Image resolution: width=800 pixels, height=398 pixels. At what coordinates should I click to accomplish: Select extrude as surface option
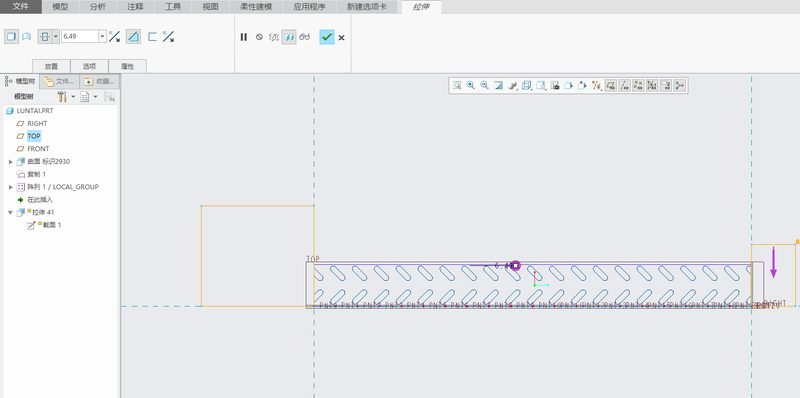click(27, 37)
